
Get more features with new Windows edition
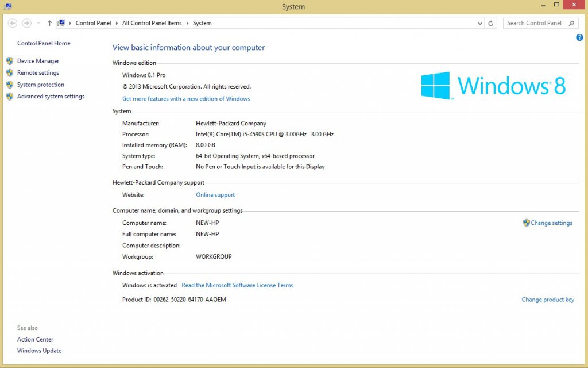(x=186, y=99)
